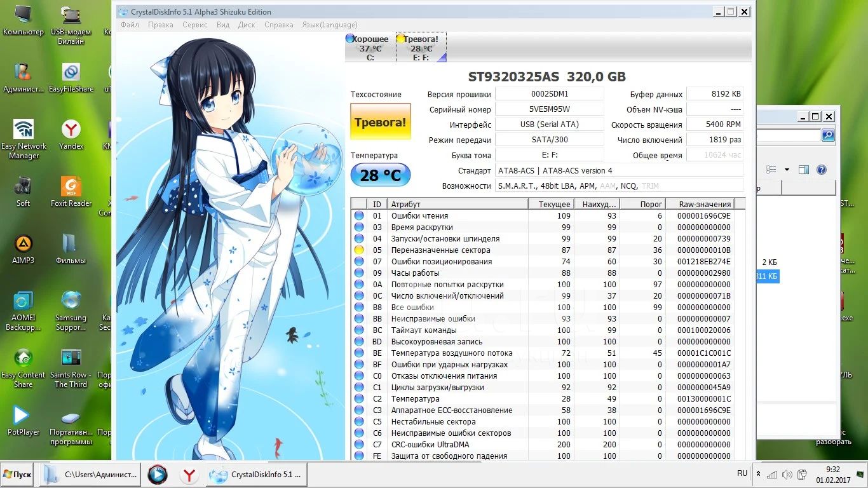Select the Неисправимые ошибки attribute row text
Viewport: 868px width, 488px height.
coord(433,319)
